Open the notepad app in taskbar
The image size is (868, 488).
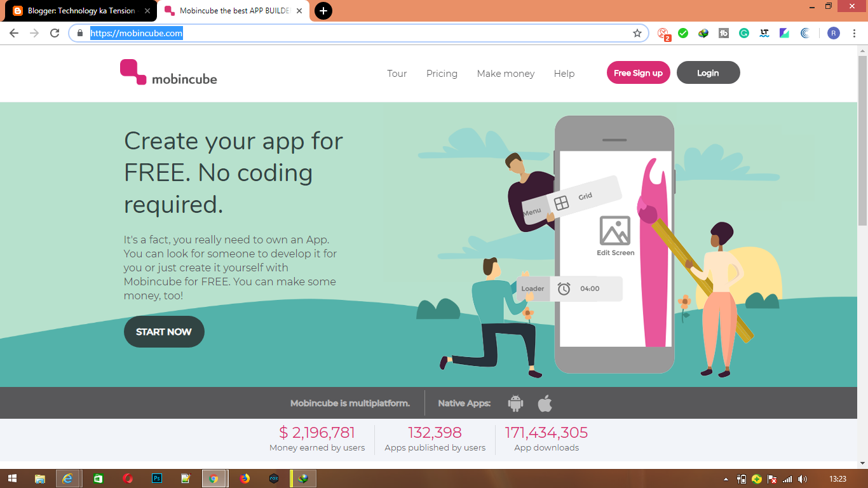(186, 478)
